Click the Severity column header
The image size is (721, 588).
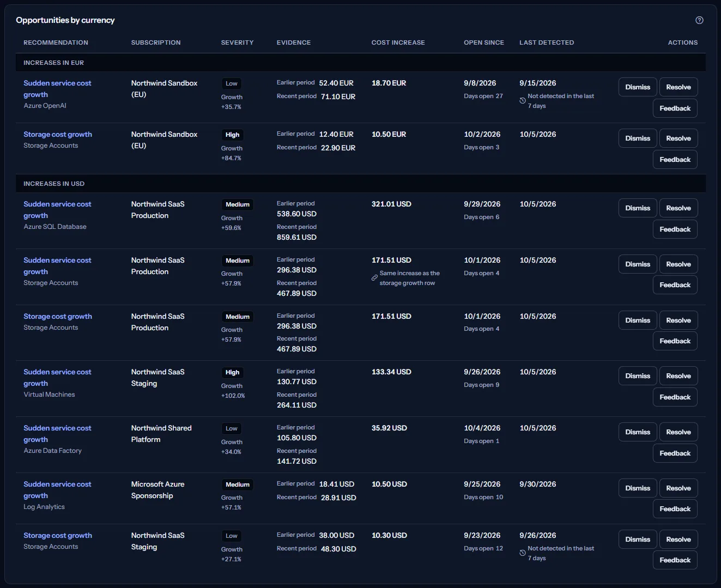(237, 43)
